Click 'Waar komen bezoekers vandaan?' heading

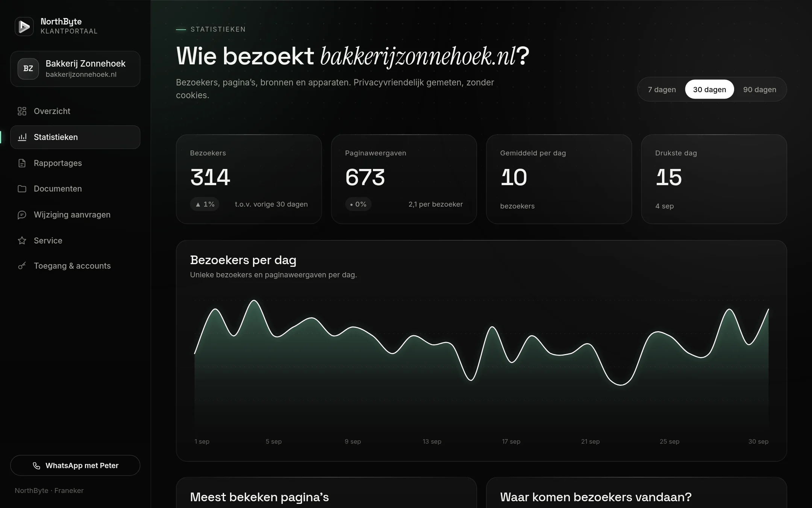596,497
